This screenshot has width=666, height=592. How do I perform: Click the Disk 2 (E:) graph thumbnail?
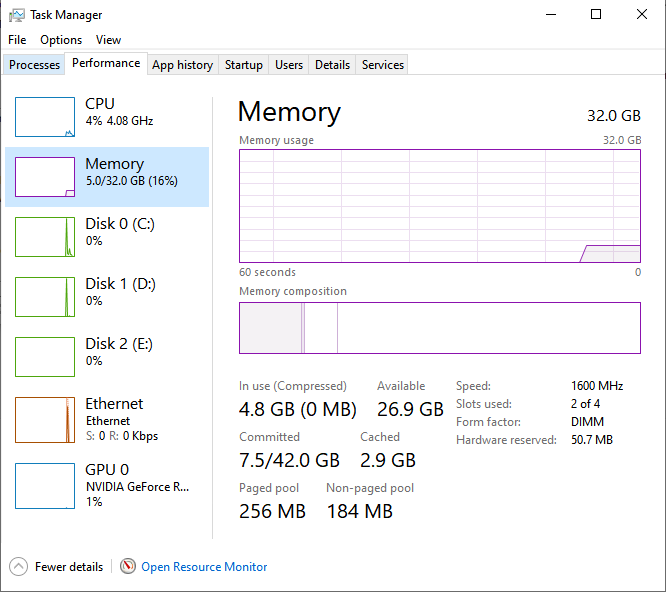point(45,357)
